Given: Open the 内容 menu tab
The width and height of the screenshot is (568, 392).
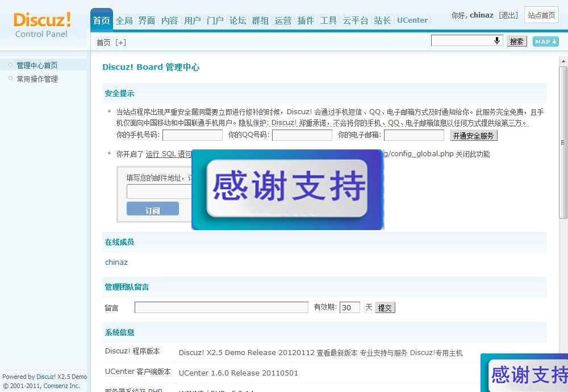Looking at the screenshot, I should click(x=169, y=20).
